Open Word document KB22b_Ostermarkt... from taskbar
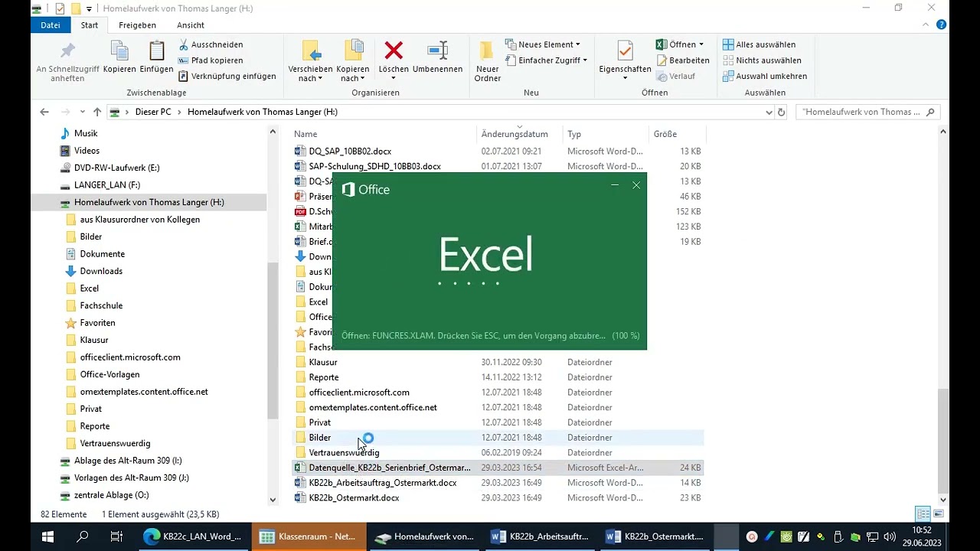 click(x=655, y=536)
